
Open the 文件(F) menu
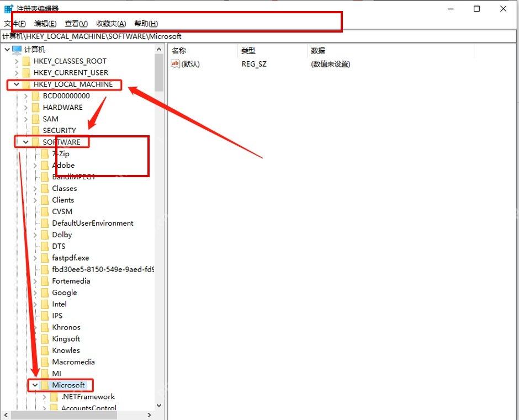15,24
